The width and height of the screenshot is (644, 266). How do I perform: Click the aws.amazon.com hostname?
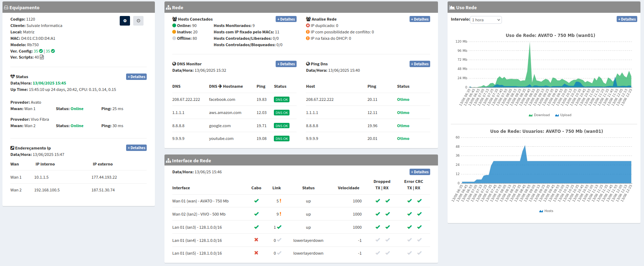tap(225, 113)
